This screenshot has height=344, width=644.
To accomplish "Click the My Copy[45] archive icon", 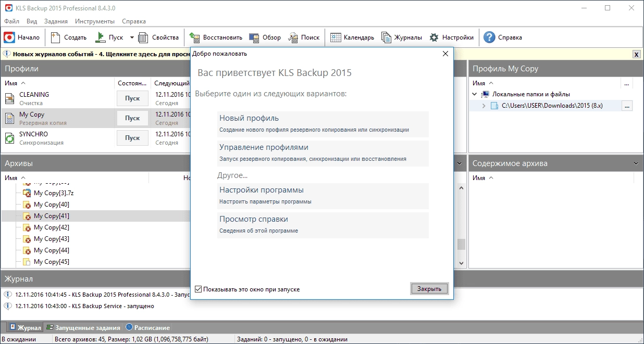I will 27,262.
